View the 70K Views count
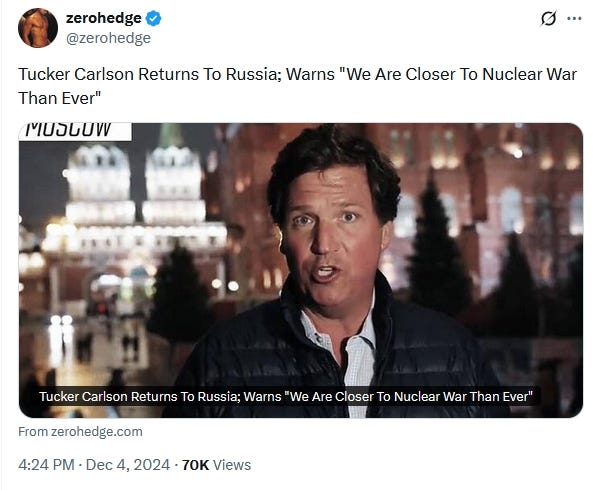This screenshot has height=490, width=600. coord(216,465)
